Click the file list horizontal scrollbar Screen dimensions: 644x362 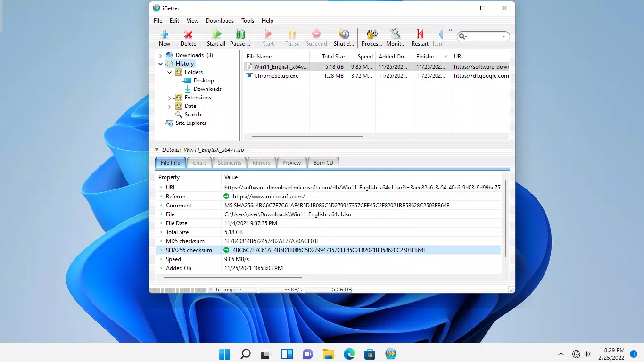(x=307, y=137)
